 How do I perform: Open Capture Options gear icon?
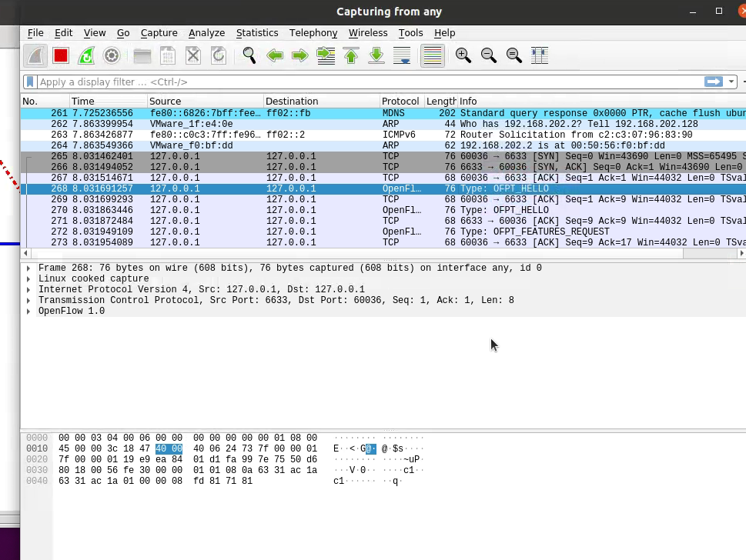(112, 55)
